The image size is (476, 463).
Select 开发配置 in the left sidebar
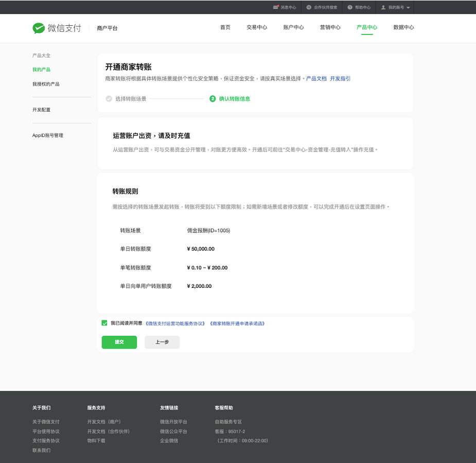tap(41, 110)
